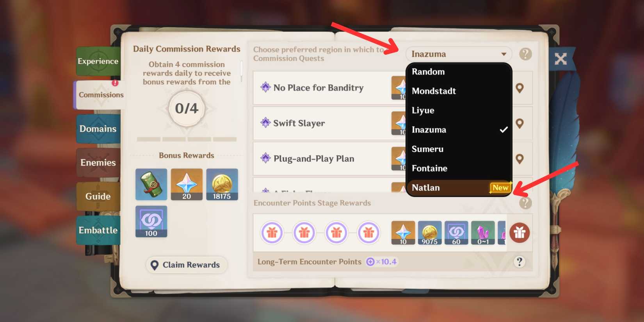Image resolution: width=644 pixels, height=322 pixels.
Task: Open the Embattle tab
Action: (x=98, y=230)
